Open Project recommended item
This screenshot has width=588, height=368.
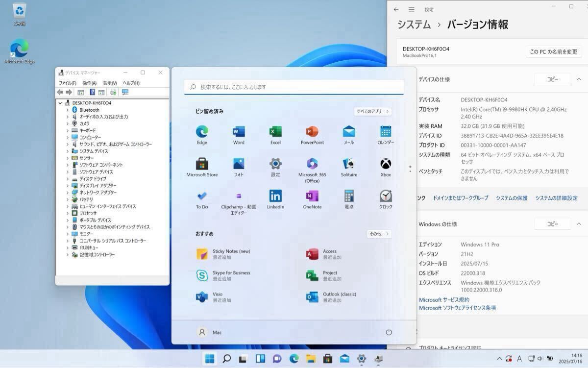[x=324, y=275]
